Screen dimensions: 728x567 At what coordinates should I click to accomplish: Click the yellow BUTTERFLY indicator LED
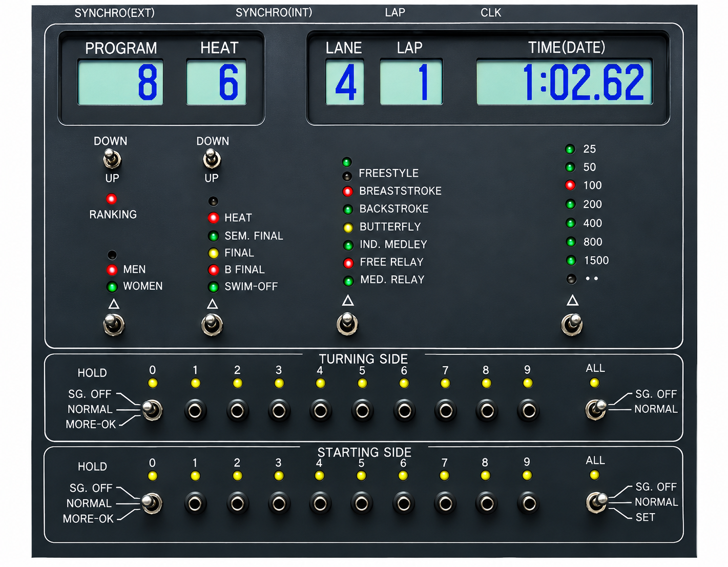(348, 227)
